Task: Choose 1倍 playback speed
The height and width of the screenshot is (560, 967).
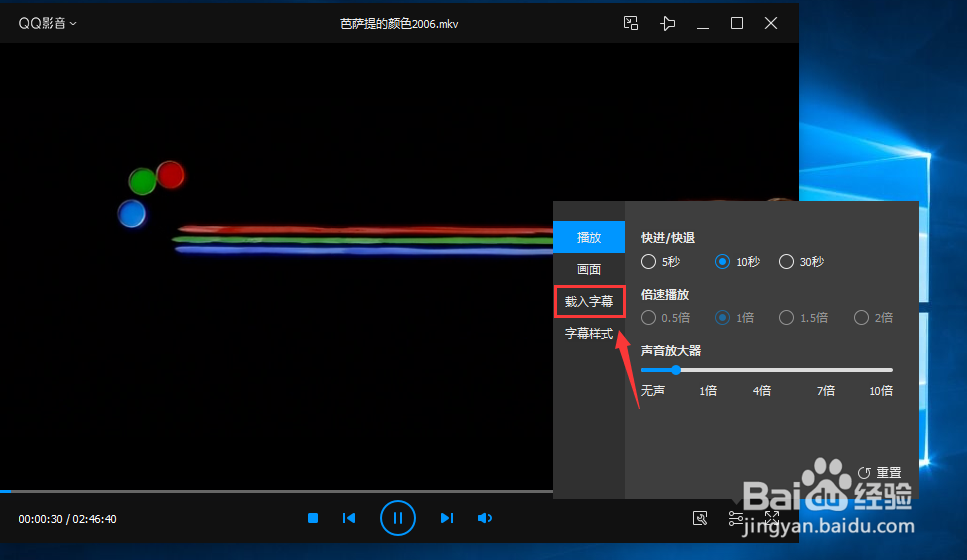Action: click(735, 318)
